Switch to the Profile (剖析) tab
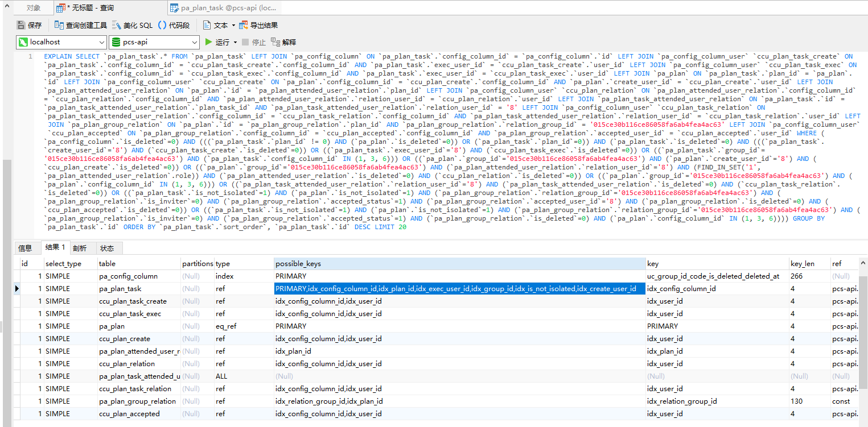 80,248
